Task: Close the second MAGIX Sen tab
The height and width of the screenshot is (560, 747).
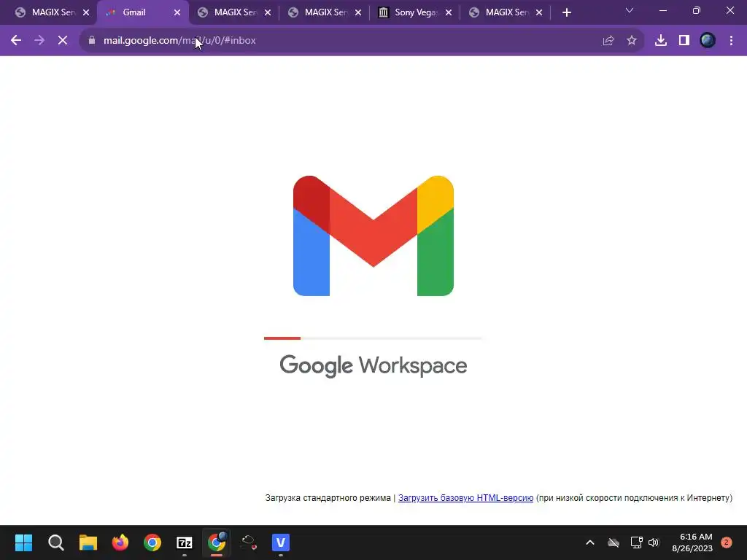Action: coord(267,13)
